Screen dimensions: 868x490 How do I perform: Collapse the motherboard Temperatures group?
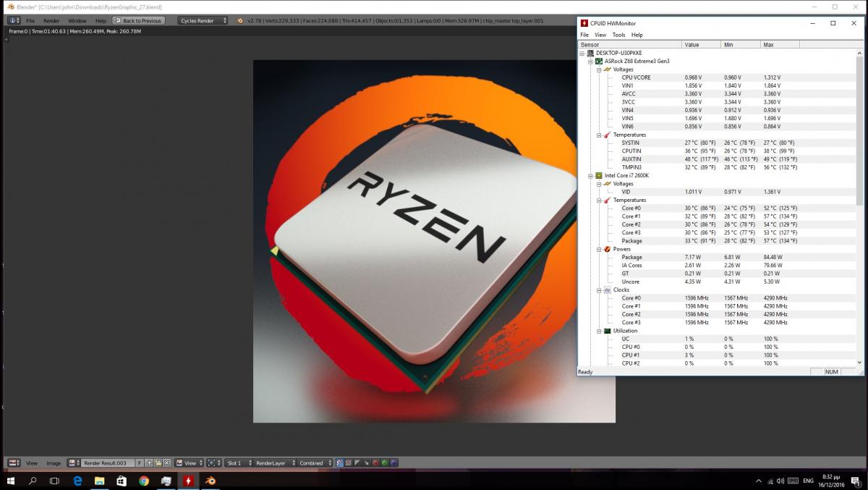598,135
